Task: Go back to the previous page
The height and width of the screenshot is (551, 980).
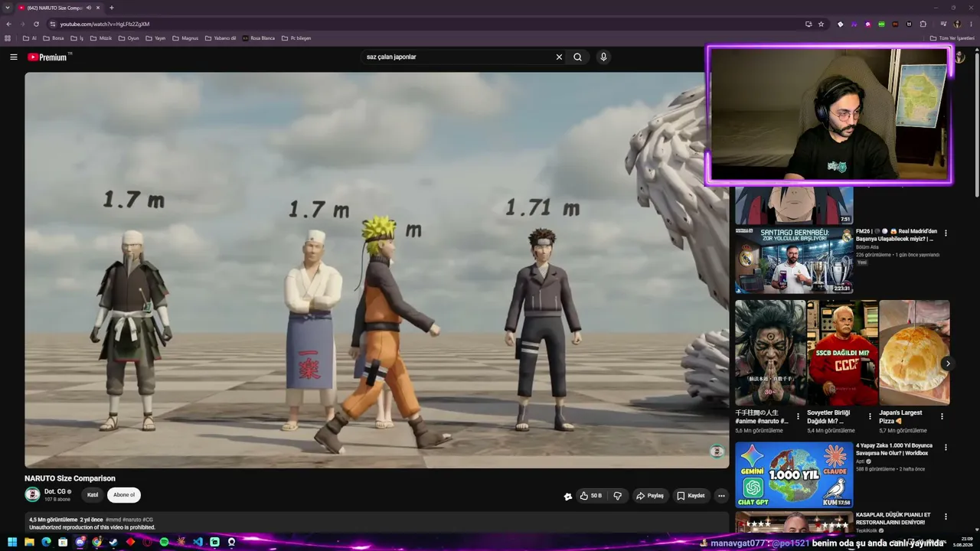Action: [9, 24]
